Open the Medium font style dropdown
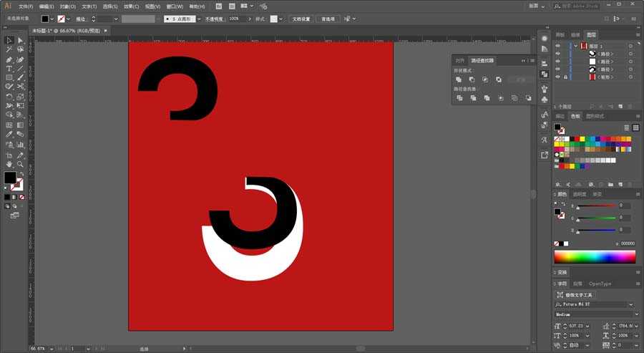Screen dimensions: 644x353 click(636, 314)
